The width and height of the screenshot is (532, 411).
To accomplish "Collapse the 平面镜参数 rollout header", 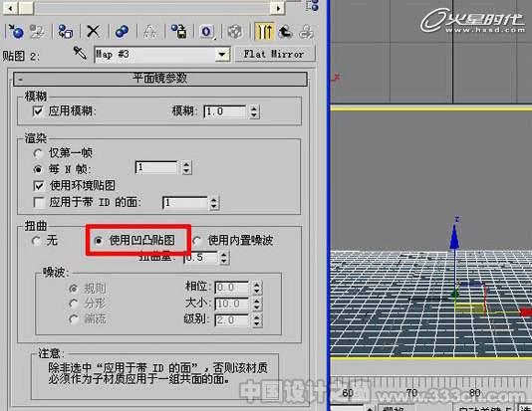I will [160, 79].
